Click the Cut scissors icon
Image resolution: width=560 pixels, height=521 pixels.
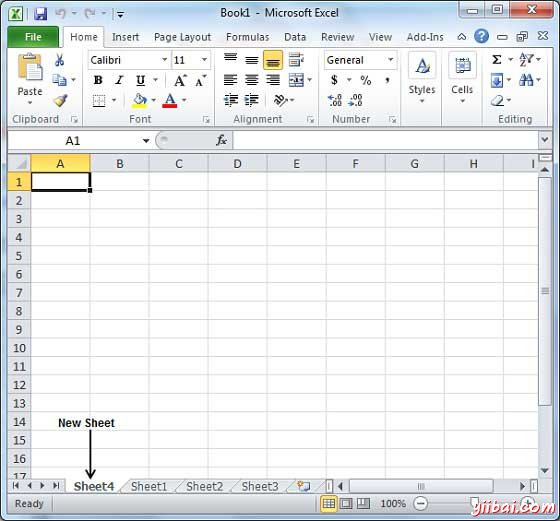(59, 60)
